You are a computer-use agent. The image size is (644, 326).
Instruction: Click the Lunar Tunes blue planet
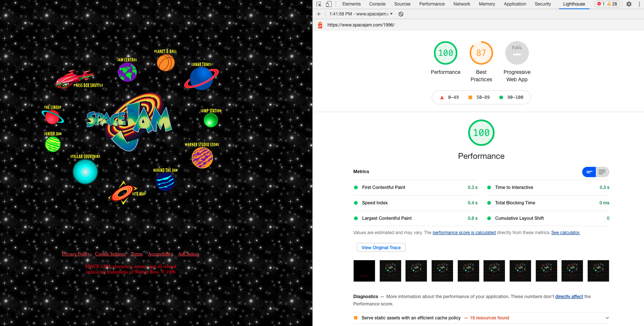coord(201,78)
